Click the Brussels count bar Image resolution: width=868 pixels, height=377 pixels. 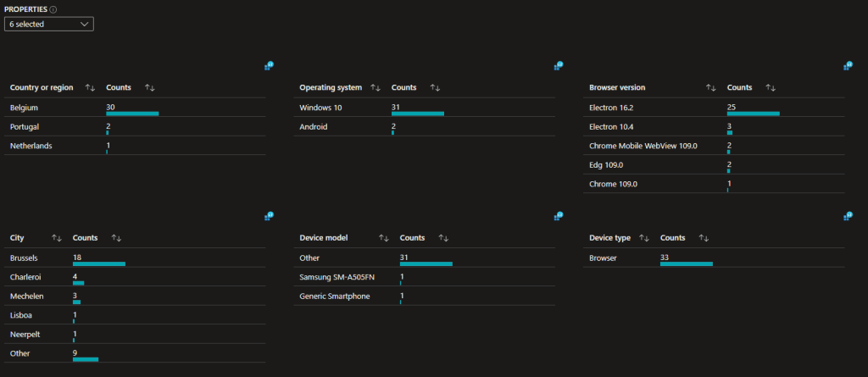pos(99,263)
